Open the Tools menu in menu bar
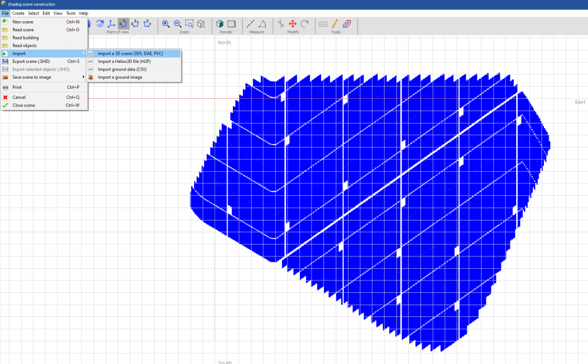588x364 pixels. [x=71, y=13]
